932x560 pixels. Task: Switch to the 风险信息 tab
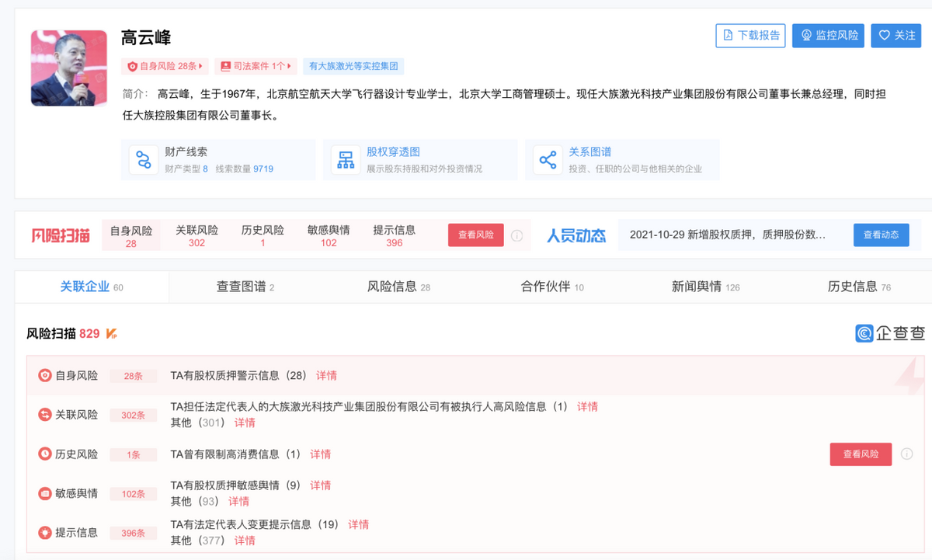[398, 287]
